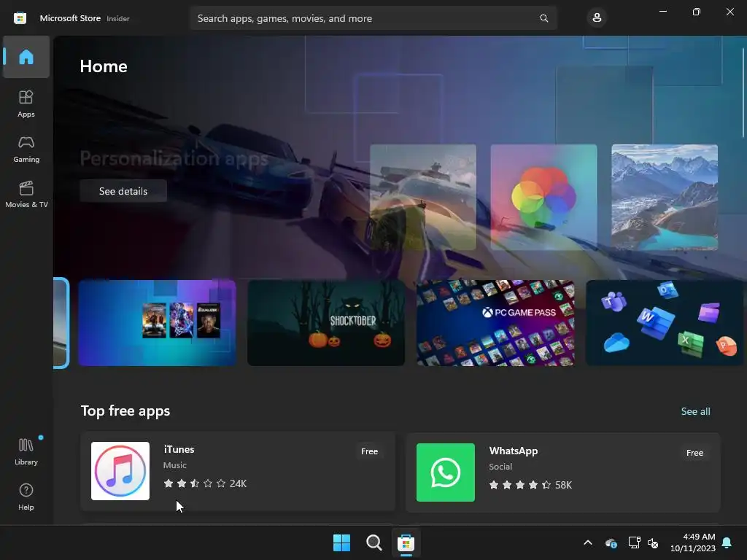Select the Social category under WhatsApp
This screenshot has width=747, height=560.
[500, 467]
